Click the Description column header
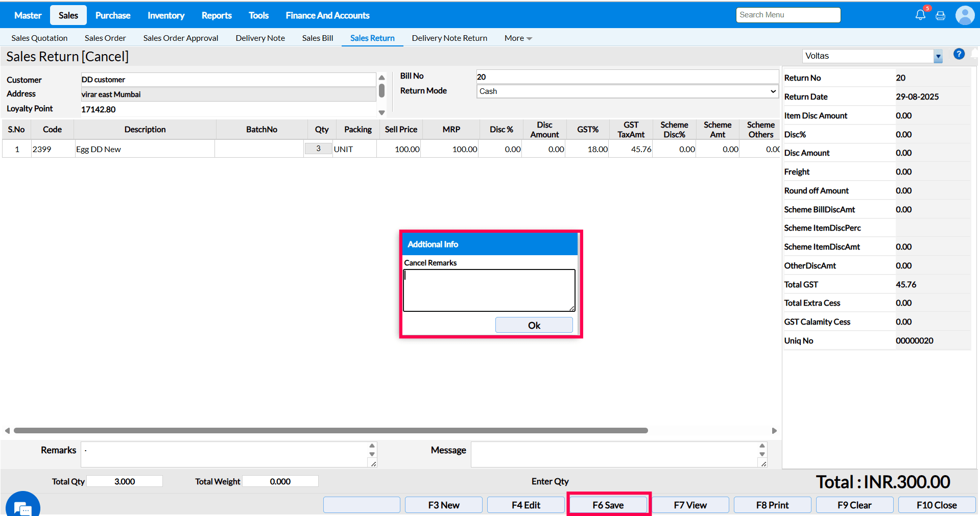 tap(145, 130)
